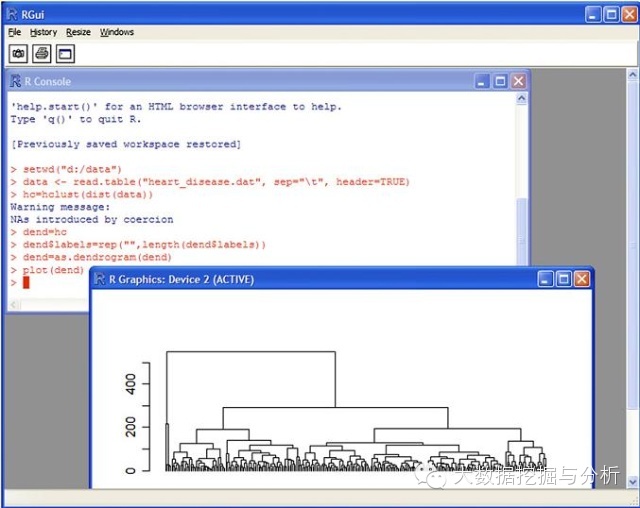Click the 400 axis label on plot
Viewport: 640px width, 508px height.
(131, 384)
